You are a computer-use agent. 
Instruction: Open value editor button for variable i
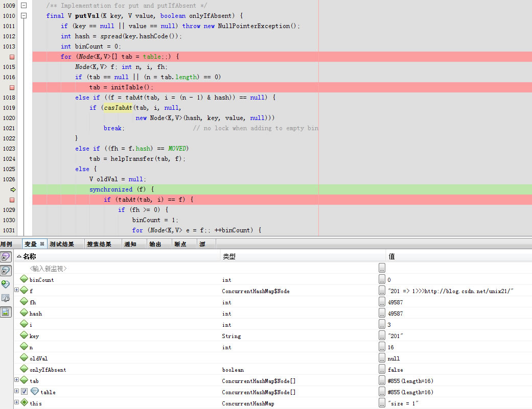point(382,324)
